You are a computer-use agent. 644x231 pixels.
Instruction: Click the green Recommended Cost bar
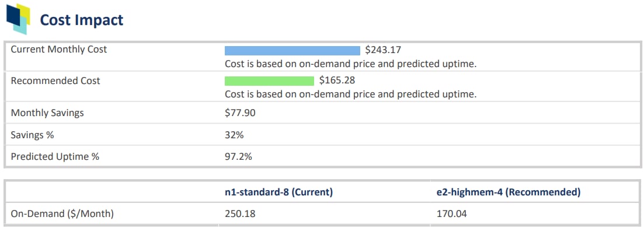tap(269, 81)
